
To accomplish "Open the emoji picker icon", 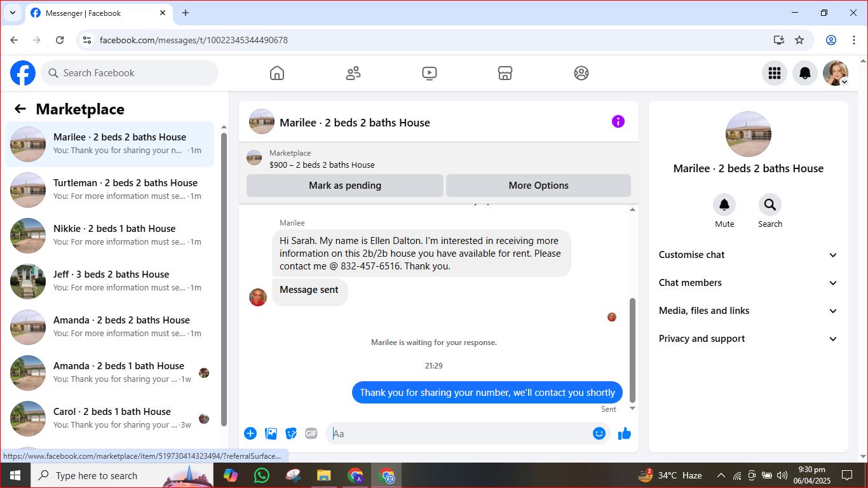I will click(599, 433).
